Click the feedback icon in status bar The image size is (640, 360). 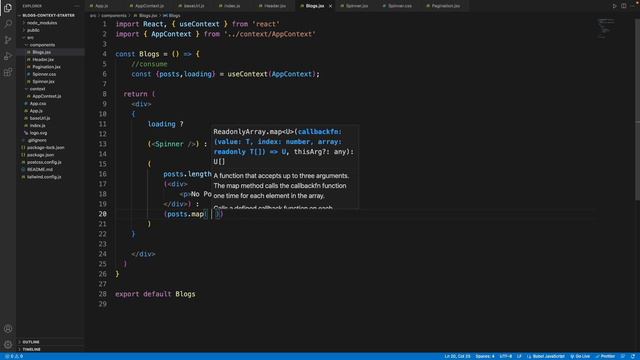click(x=623, y=356)
